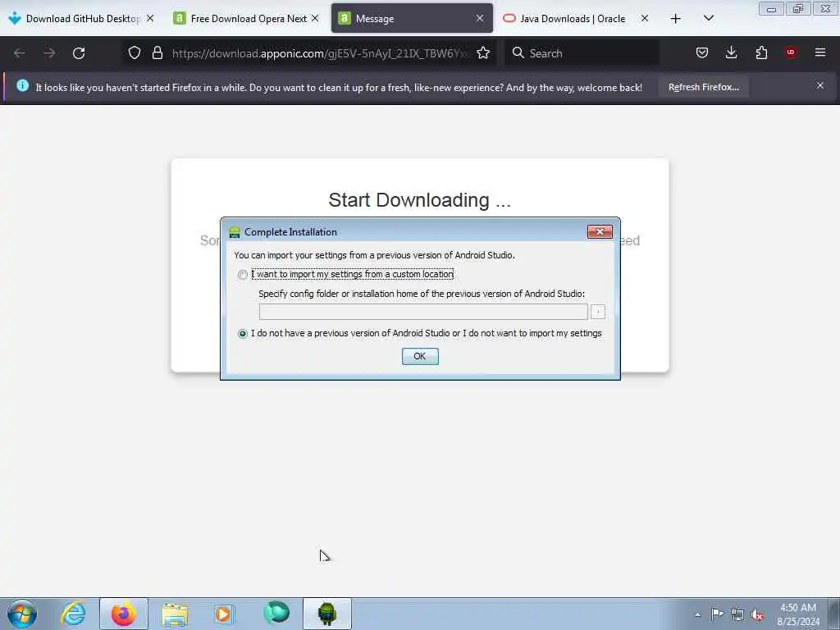Open Firefox from the taskbar

[124, 614]
